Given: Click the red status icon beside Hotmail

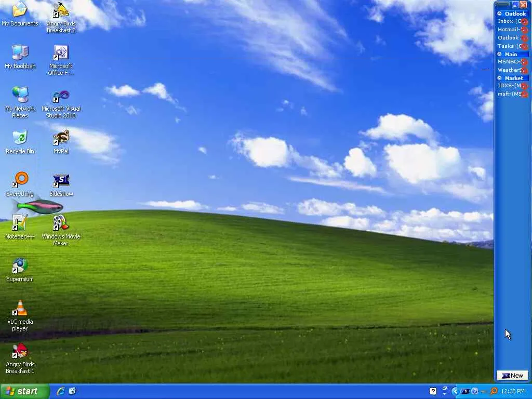Looking at the screenshot, I should [525, 30].
